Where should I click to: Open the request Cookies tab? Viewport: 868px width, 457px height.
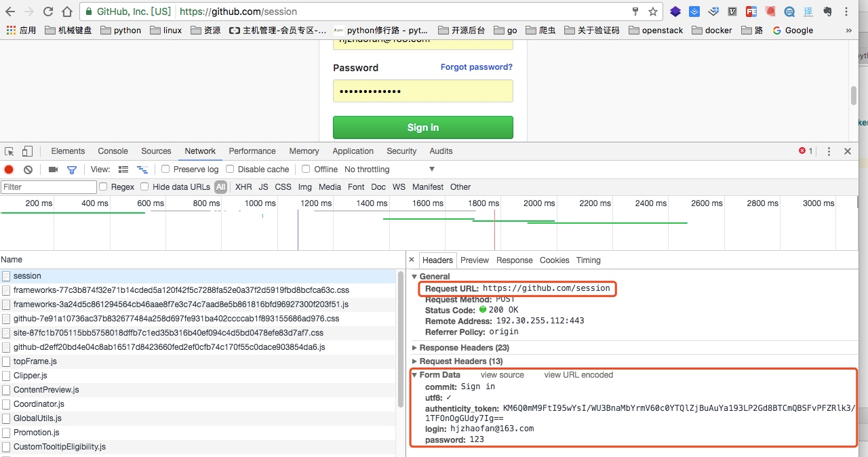(x=555, y=260)
